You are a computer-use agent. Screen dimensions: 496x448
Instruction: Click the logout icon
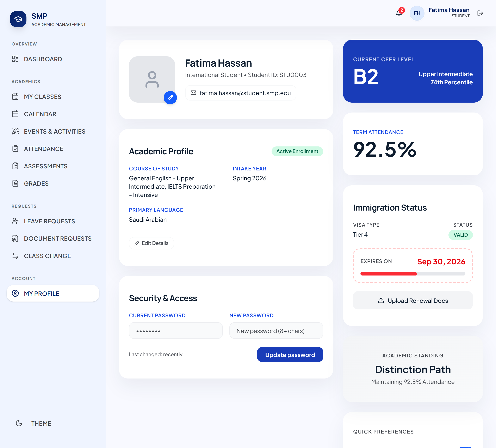[x=480, y=13]
